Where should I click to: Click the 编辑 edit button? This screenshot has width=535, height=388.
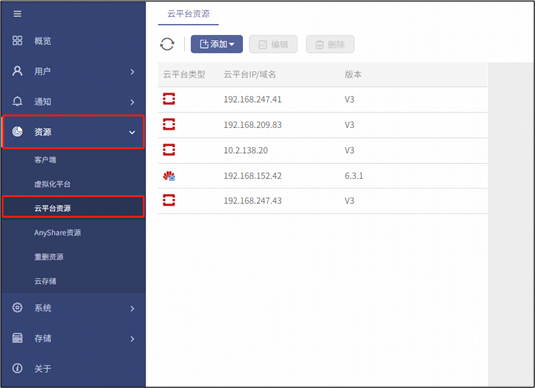coord(273,44)
